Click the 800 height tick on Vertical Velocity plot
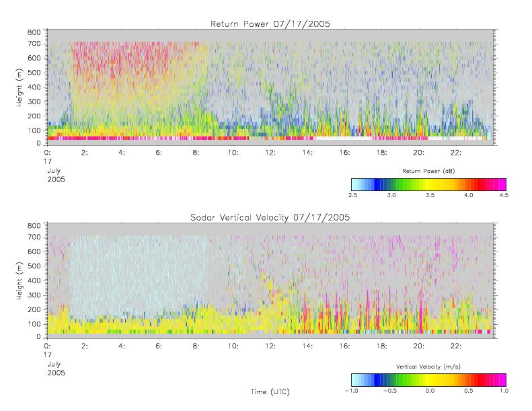The width and height of the screenshot is (532, 411). coord(34,226)
